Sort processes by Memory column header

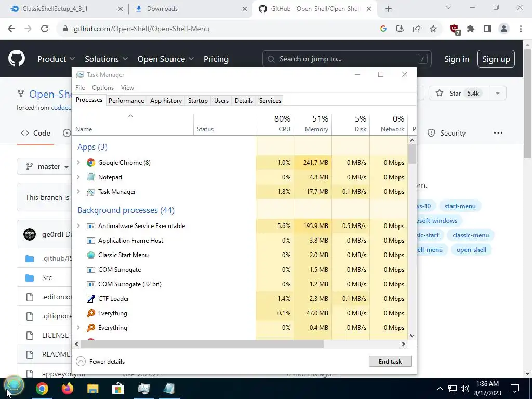point(313,124)
